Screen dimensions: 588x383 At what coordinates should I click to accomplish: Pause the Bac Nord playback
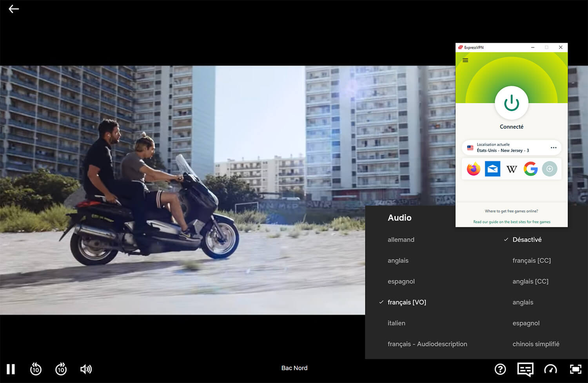11,369
